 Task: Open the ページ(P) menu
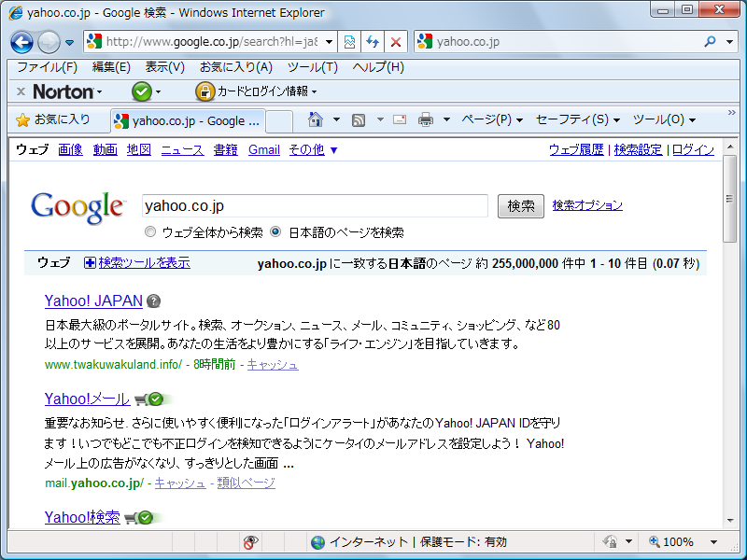pos(492,119)
